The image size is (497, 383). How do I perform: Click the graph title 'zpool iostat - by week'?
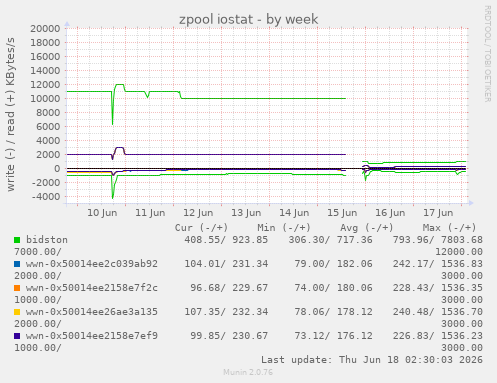tap(249, 19)
